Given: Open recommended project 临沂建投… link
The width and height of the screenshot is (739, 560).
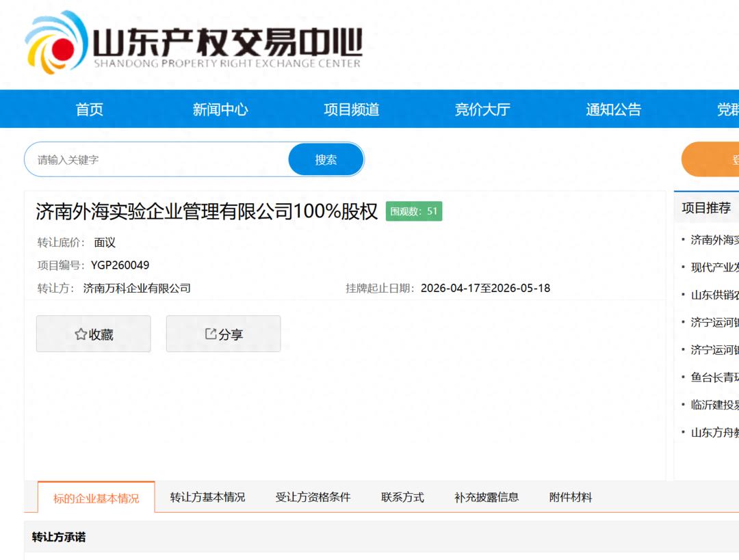Looking at the screenshot, I should [714, 405].
